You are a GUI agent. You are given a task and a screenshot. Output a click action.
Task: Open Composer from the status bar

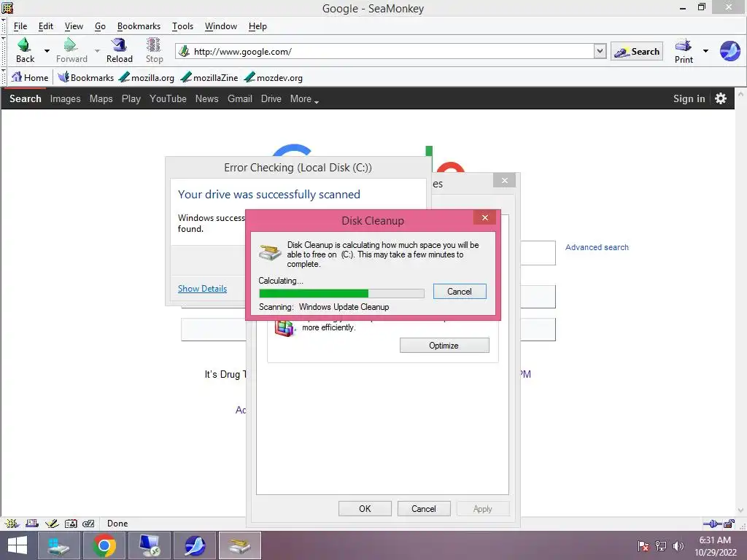coord(52,524)
